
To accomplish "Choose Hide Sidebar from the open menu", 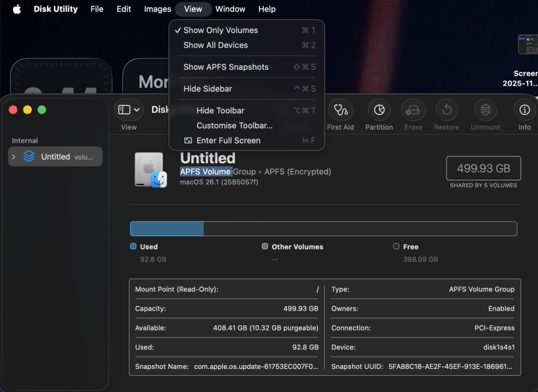I will click(x=208, y=89).
